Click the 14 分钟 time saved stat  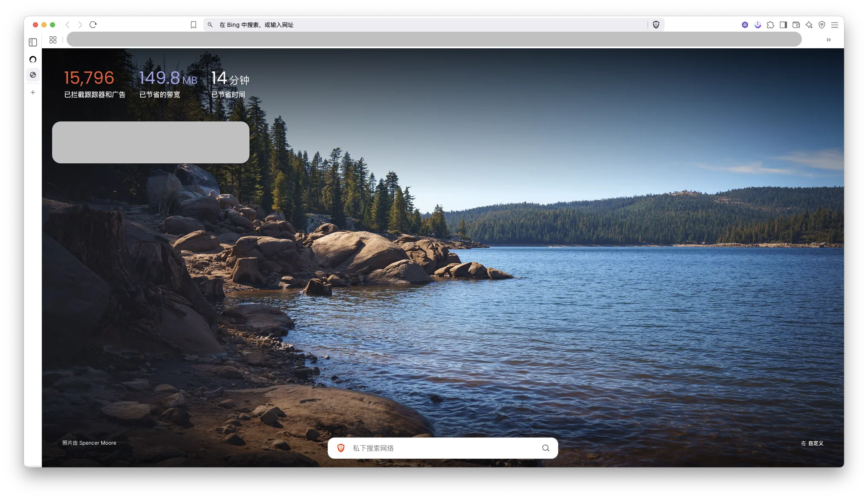(230, 84)
